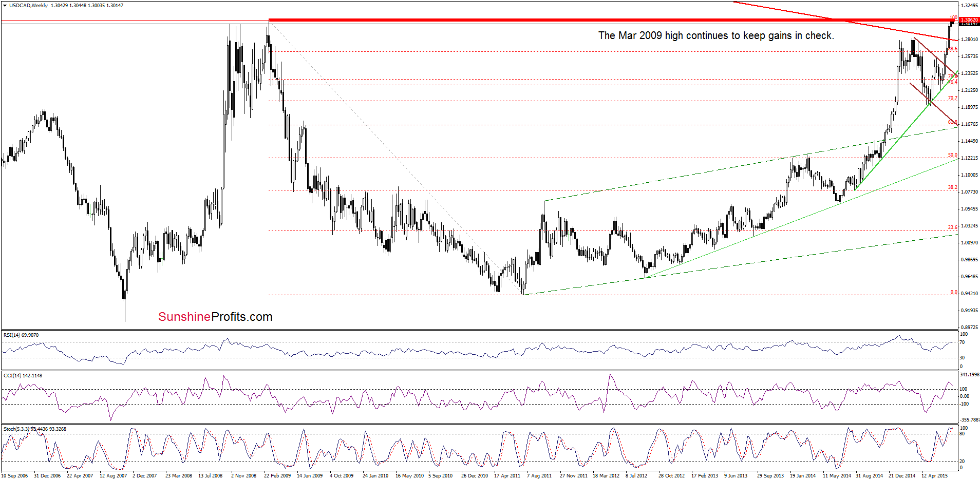980x480 pixels.
Task: Click the 28 Oct 2012 date label
Action: [x=672, y=476]
